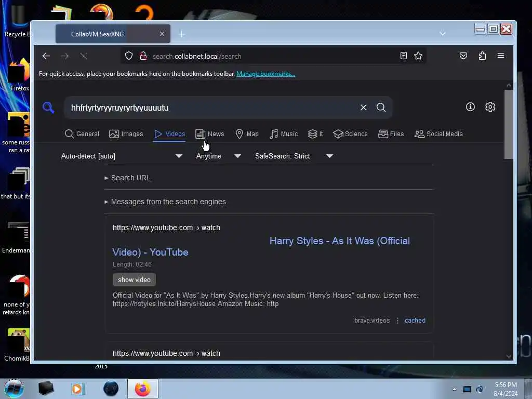This screenshot has width=532, height=399.
Task: Select the ChomikBox desktop icon
Action: tap(17, 344)
